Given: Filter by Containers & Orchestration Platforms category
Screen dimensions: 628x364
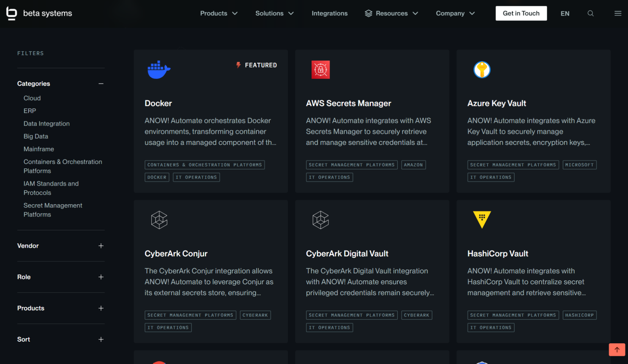Looking at the screenshot, I should [x=63, y=166].
